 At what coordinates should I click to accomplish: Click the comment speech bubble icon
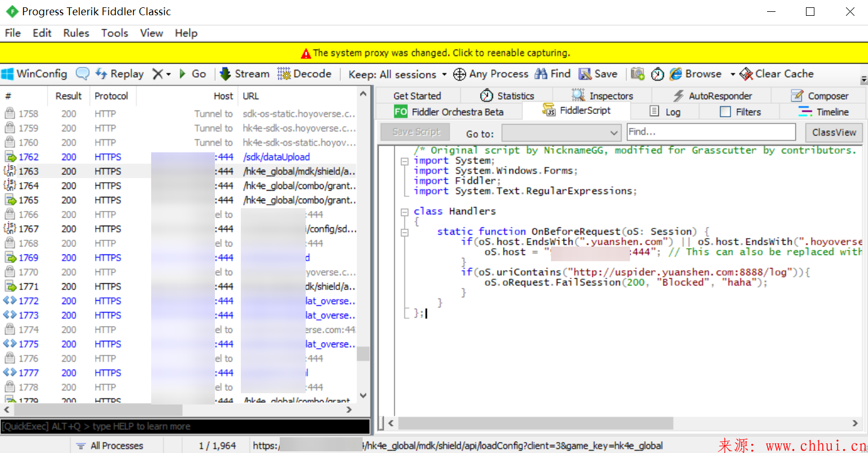82,74
